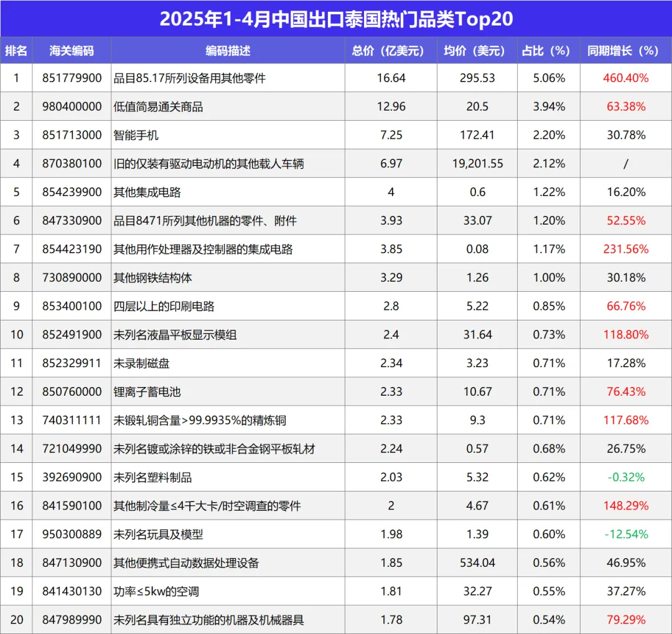Click the 均价（美元） column header
The width and height of the screenshot is (672, 634).
pos(477,50)
